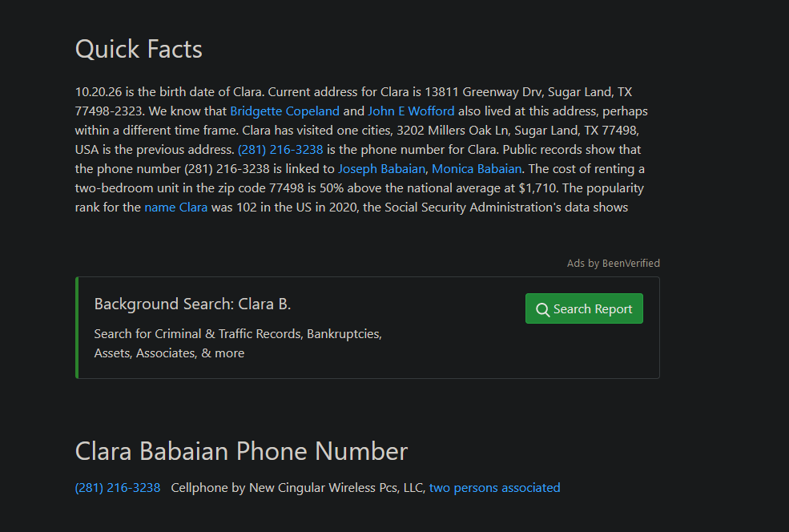Open the Monica Babaian link
Screen dimensions: 789x532
[x=477, y=168]
